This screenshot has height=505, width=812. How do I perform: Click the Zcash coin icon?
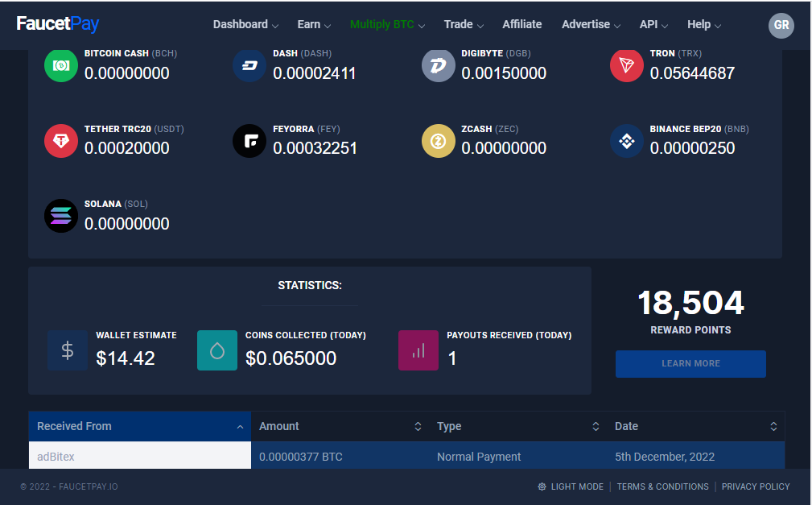[439, 141]
